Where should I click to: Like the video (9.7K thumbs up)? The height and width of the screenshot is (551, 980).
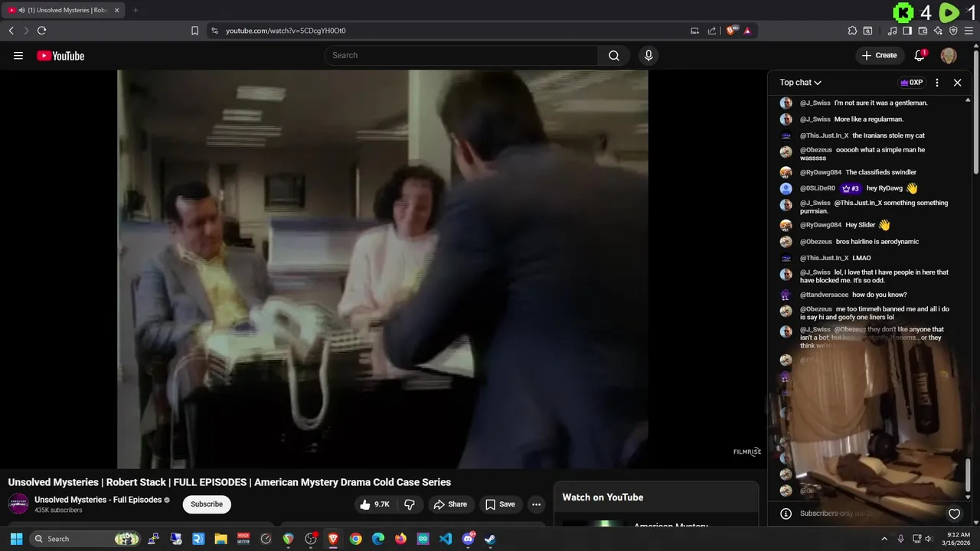(376, 504)
